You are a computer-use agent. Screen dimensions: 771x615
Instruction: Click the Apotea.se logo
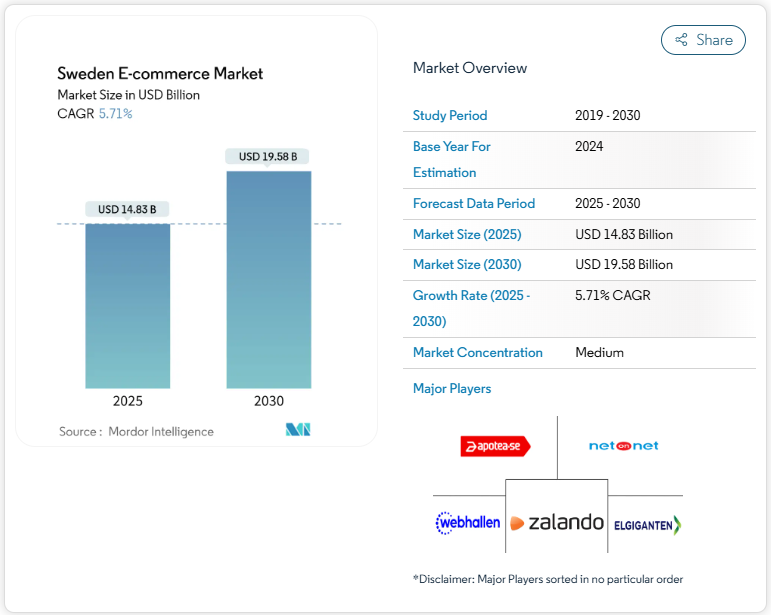pyautogui.click(x=495, y=446)
